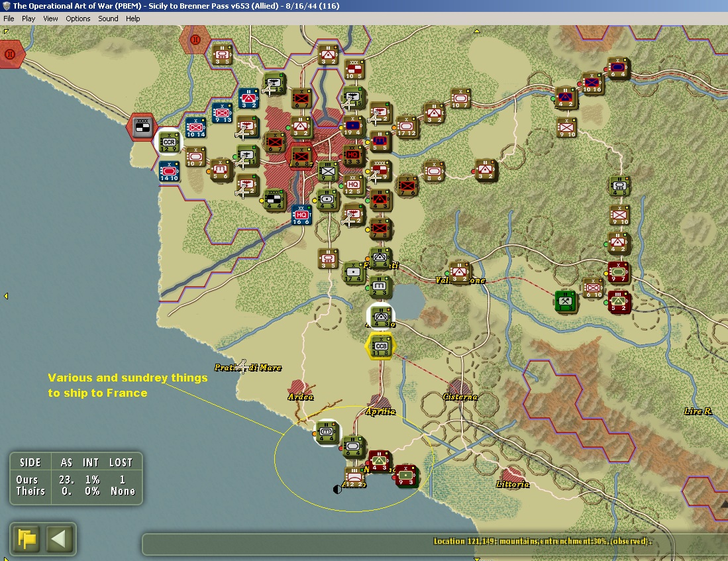728x561 pixels.
Task: Open the Play menu
Action: pyautogui.click(x=28, y=19)
